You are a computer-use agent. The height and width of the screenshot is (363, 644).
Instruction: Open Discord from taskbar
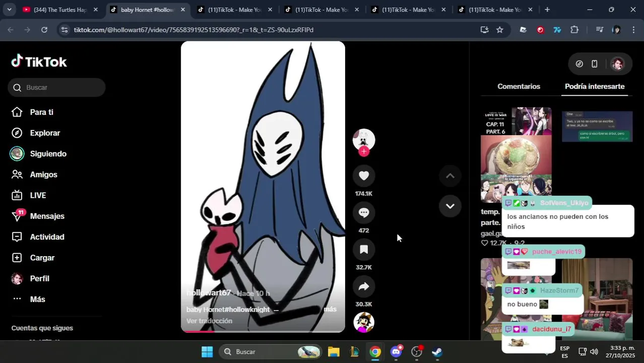pyautogui.click(x=396, y=352)
